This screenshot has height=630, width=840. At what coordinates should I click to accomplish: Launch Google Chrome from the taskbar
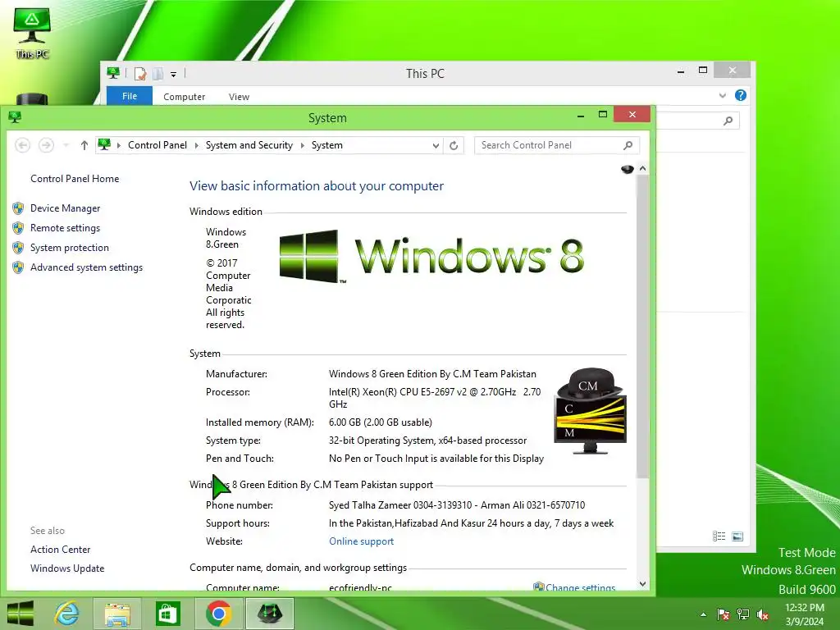pyautogui.click(x=218, y=614)
